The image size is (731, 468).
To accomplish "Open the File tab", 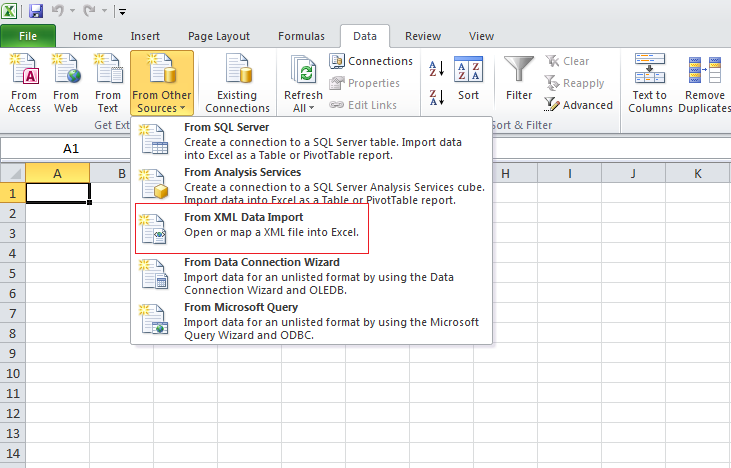I will coord(28,36).
